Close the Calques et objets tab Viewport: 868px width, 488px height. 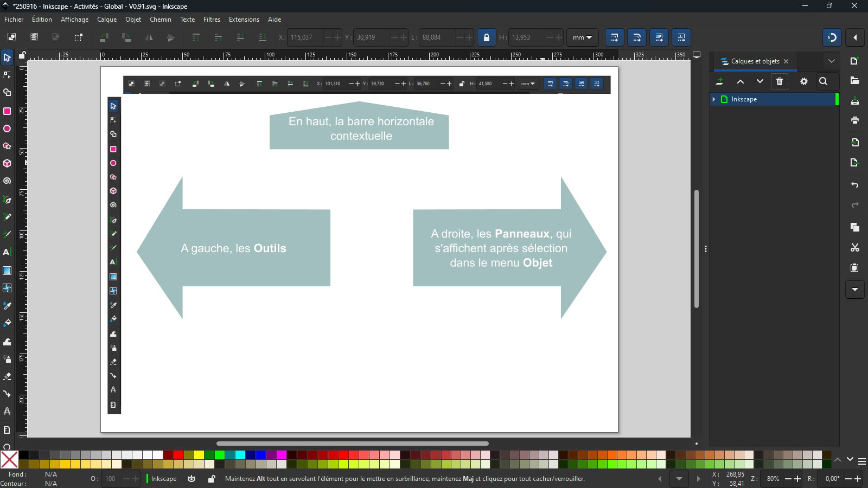(786, 61)
